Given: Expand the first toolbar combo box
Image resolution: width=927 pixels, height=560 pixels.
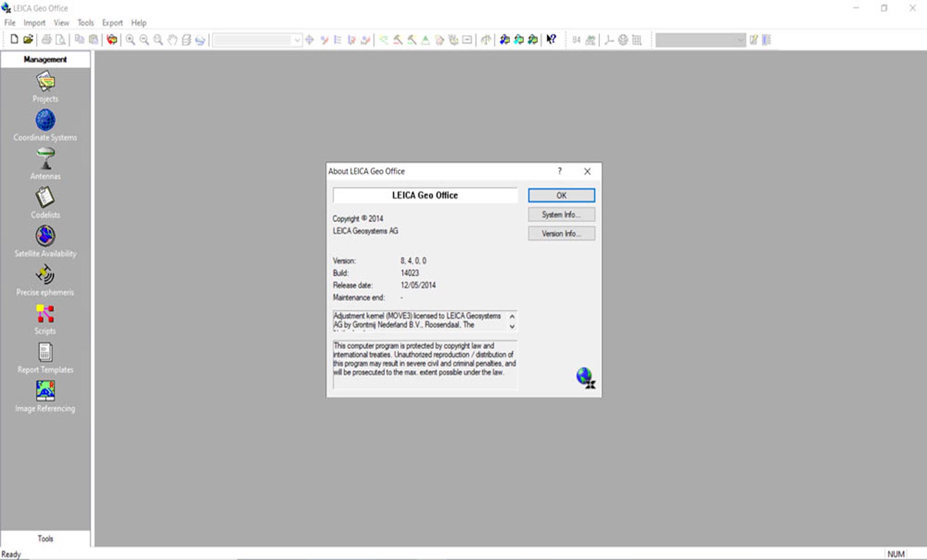Looking at the screenshot, I should 297,40.
